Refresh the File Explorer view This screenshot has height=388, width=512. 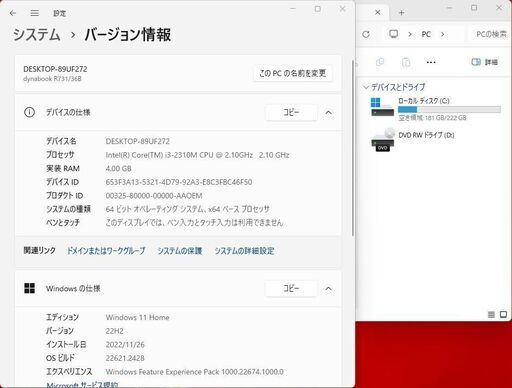366,34
